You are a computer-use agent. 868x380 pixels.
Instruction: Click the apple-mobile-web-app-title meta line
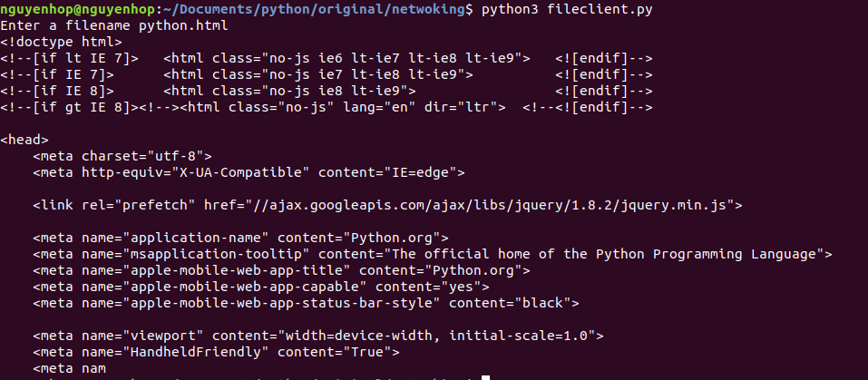coord(281,270)
